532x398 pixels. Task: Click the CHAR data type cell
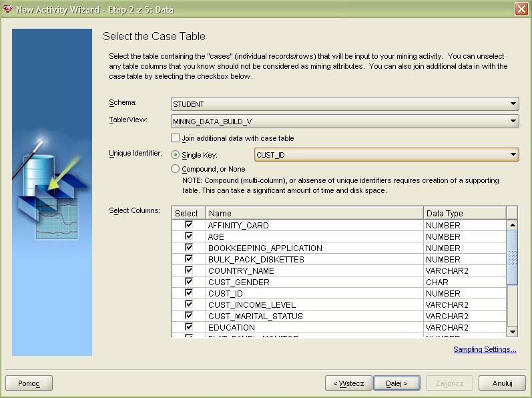point(465,282)
